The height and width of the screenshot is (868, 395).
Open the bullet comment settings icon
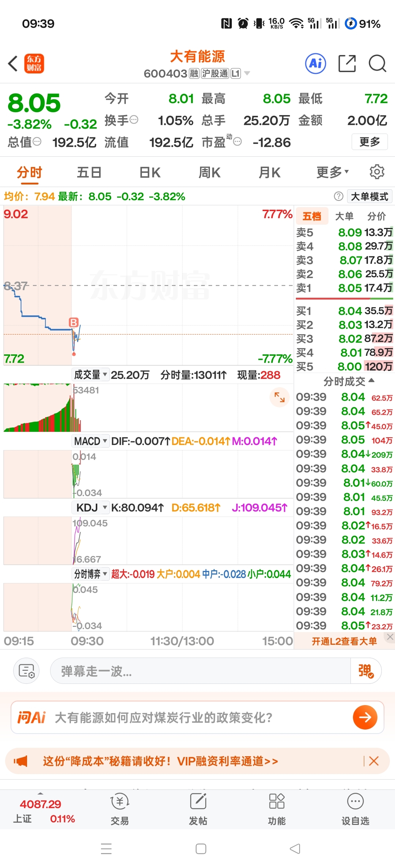click(26, 671)
